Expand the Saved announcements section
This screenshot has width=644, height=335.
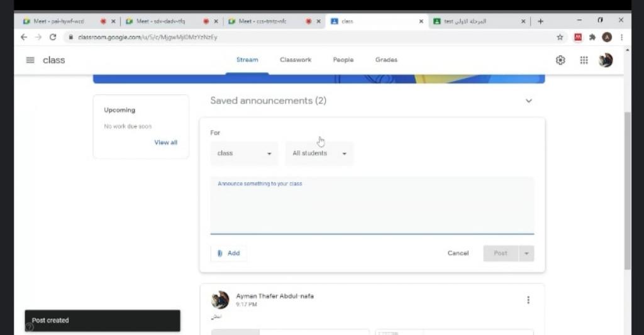(528, 101)
